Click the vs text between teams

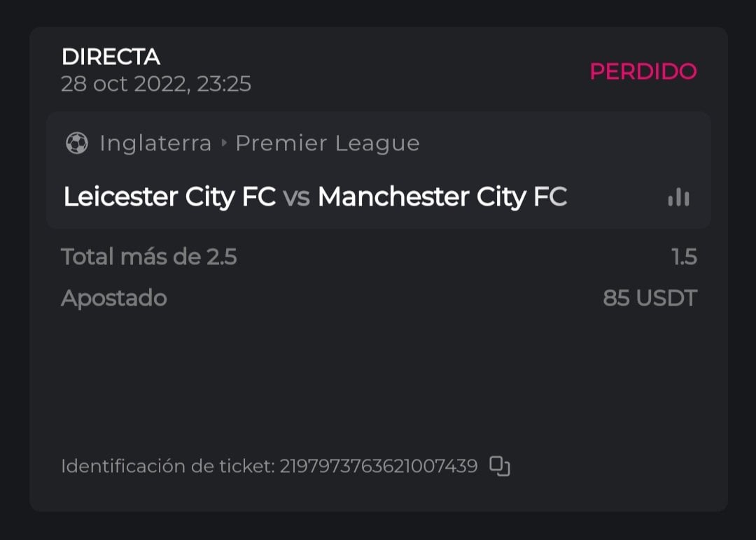tap(296, 198)
